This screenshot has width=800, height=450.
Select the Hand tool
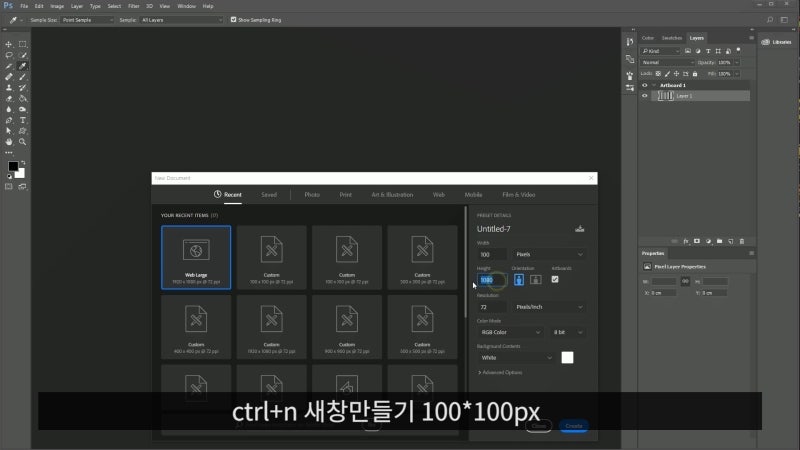point(9,142)
